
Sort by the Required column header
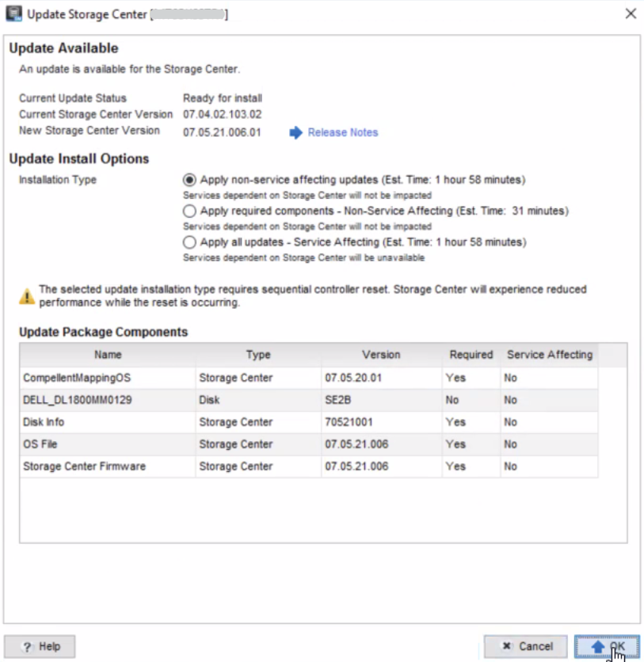click(471, 355)
